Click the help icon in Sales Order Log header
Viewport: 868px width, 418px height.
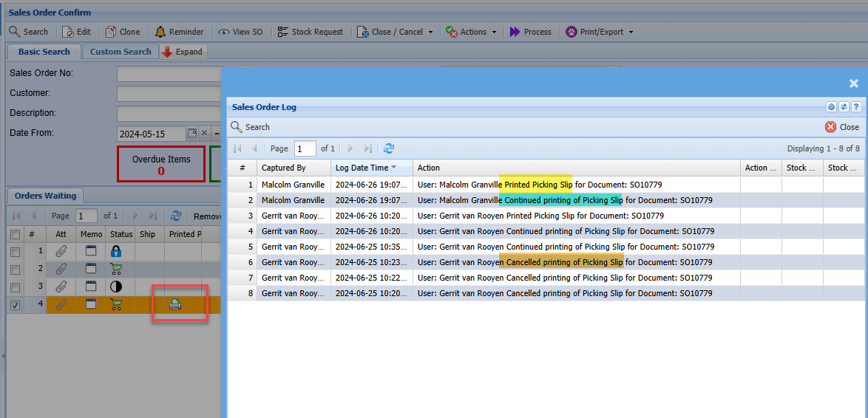click(856, 107)
